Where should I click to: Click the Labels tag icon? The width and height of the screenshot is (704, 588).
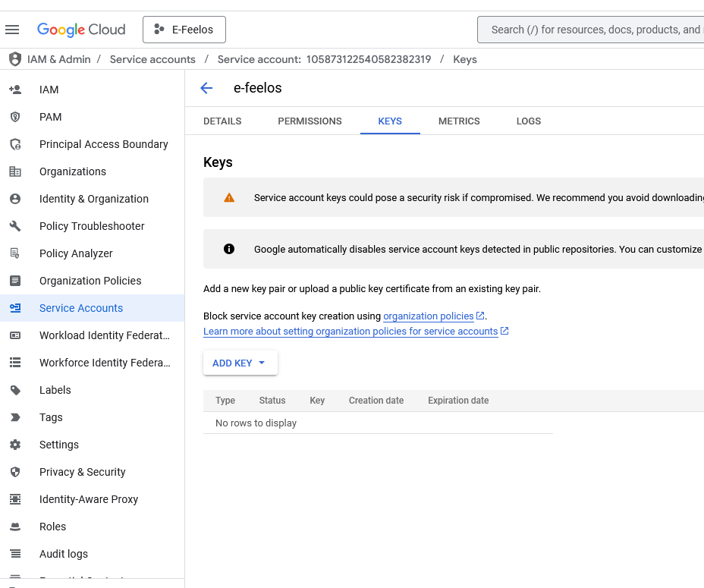pyautogui.click(x=15, y=390)
